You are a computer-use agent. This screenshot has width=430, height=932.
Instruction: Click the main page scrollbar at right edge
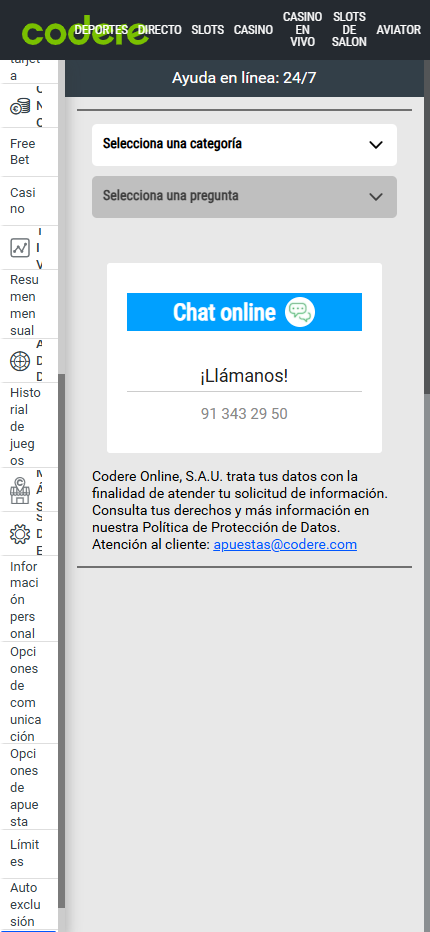[427, 226]
